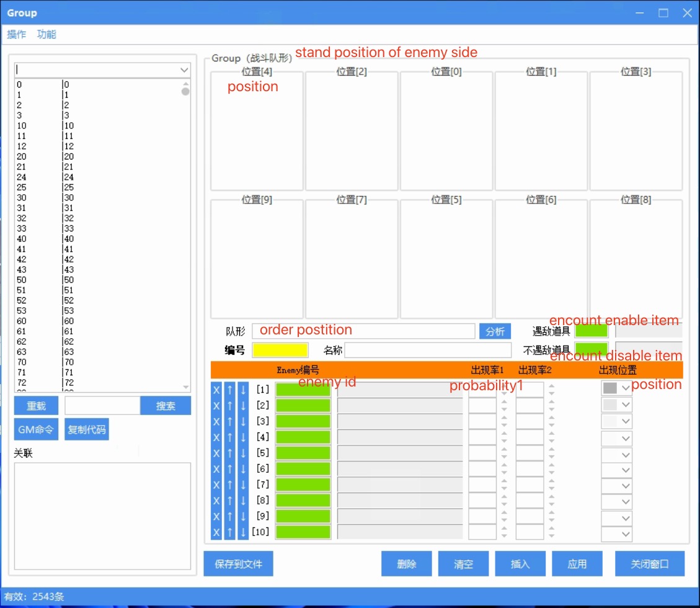Screen dimensions: 700x608
Task: Move enemy row [7] up
Action: [x=229, y=485]
